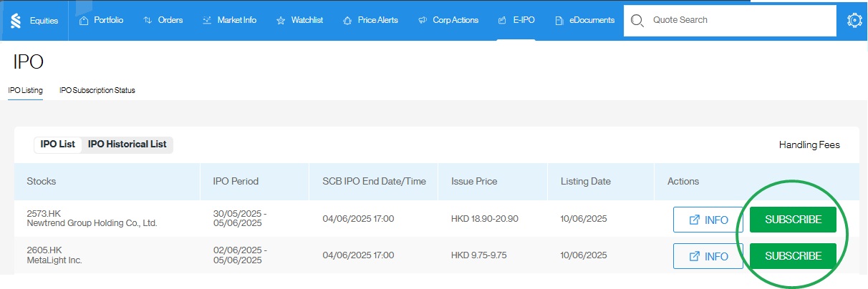Click external-link icon in Newtrend INFO button
The height and width of the screenshot is (289, 868).
(x=694, y=220)
